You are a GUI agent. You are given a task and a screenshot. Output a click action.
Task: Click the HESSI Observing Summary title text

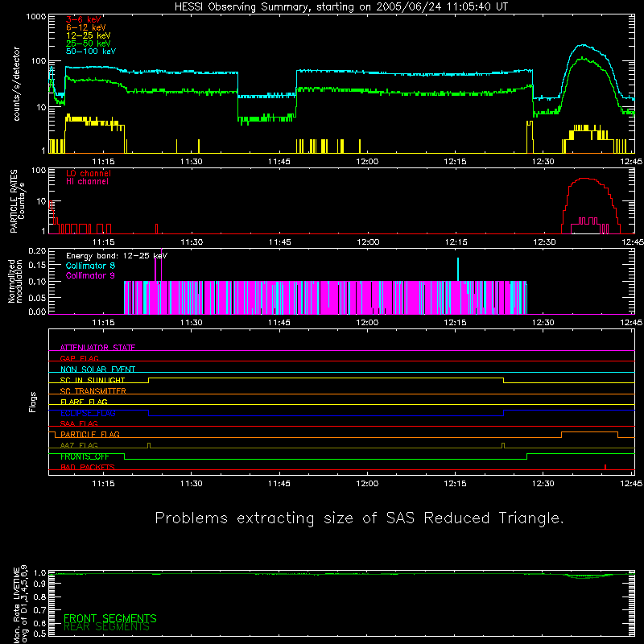341,7
